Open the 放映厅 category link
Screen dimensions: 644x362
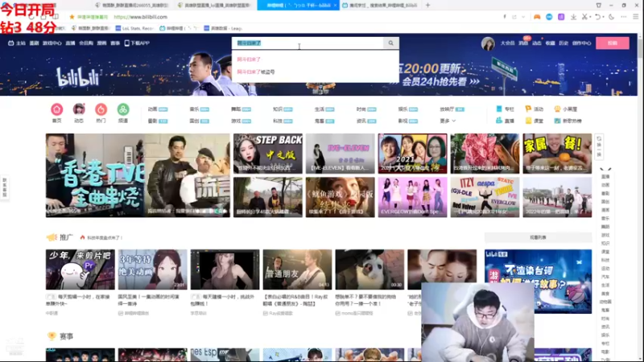[452, 109]
